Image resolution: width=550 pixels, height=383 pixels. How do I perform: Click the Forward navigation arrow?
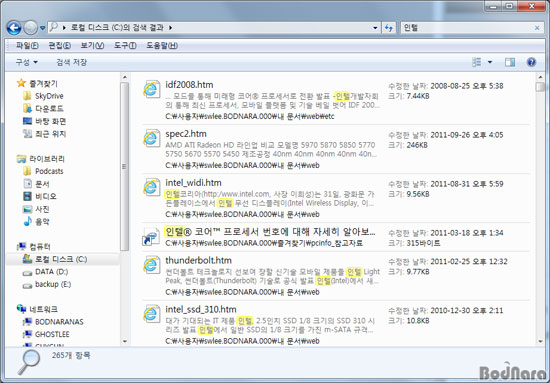31,28
